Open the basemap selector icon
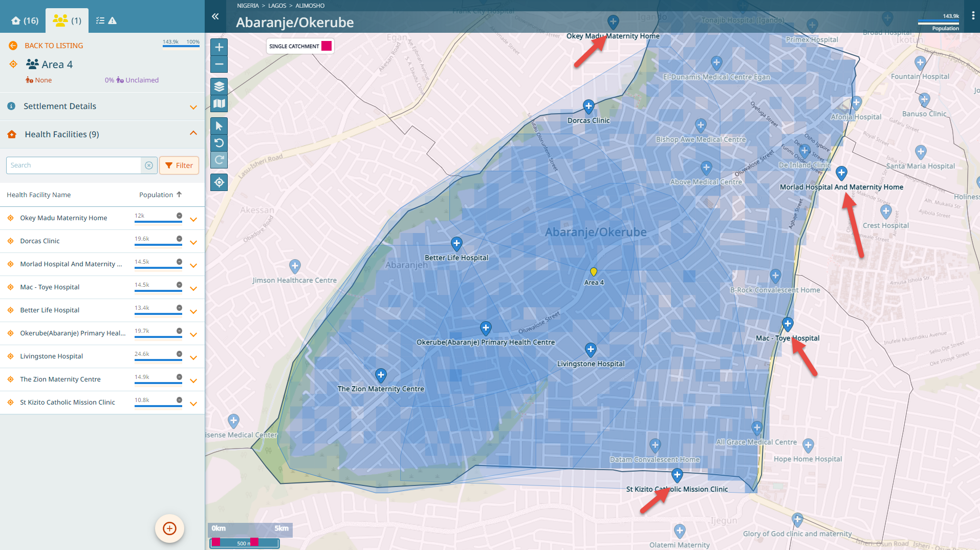Screen dimensions: 980x550 219,103
